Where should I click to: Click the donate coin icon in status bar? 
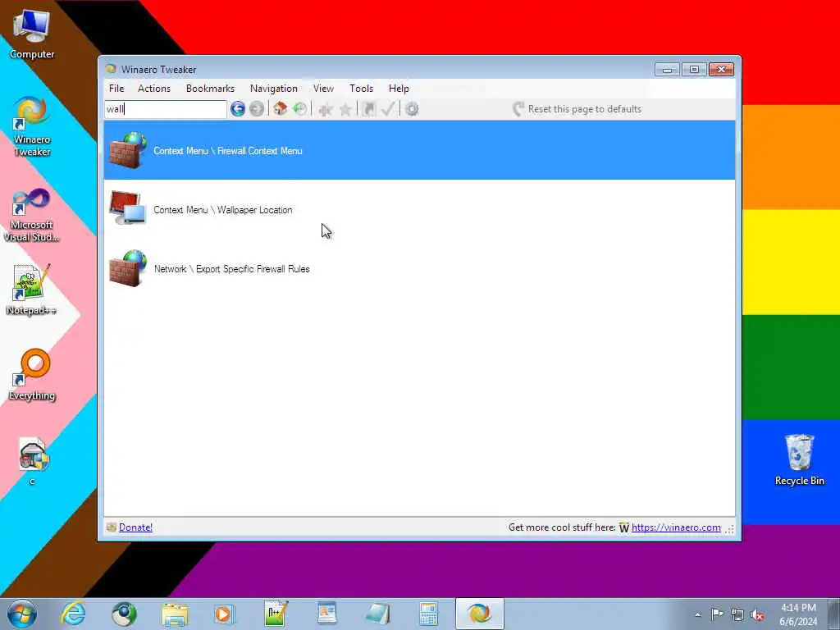pos(112,527)
